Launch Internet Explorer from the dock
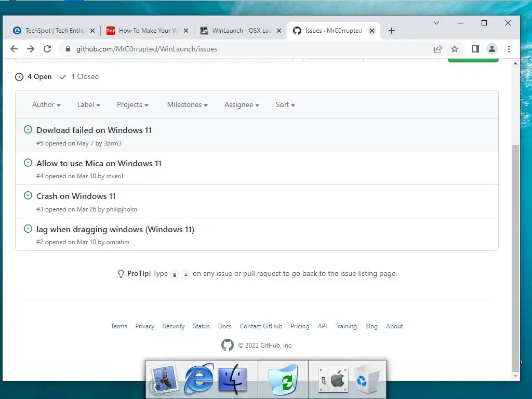 point(199,379)
